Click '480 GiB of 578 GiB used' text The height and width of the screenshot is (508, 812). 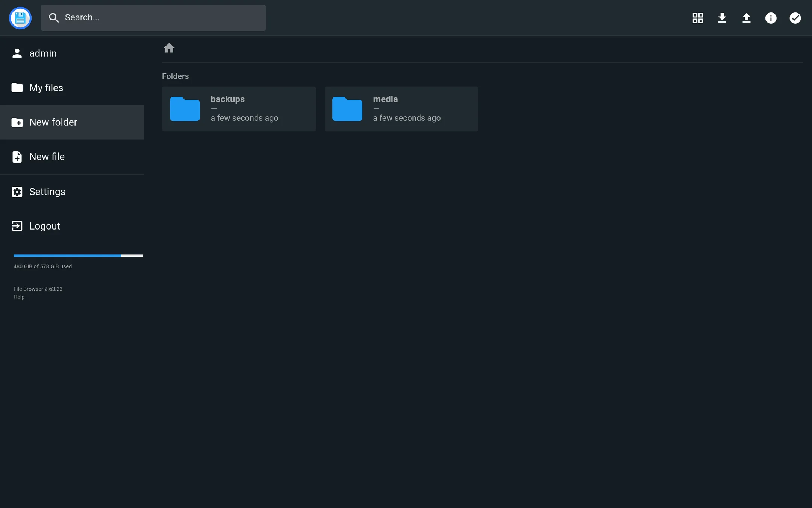(x=42, y=266)
